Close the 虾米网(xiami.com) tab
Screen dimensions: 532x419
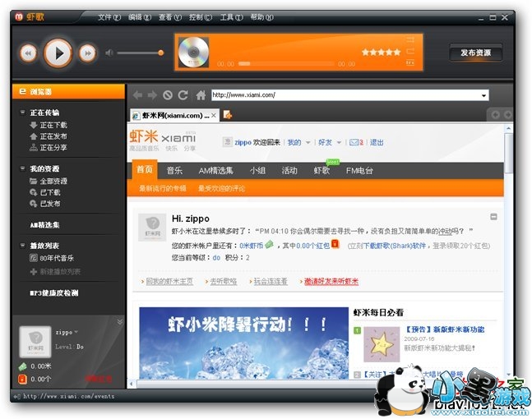tap(214, 115)
